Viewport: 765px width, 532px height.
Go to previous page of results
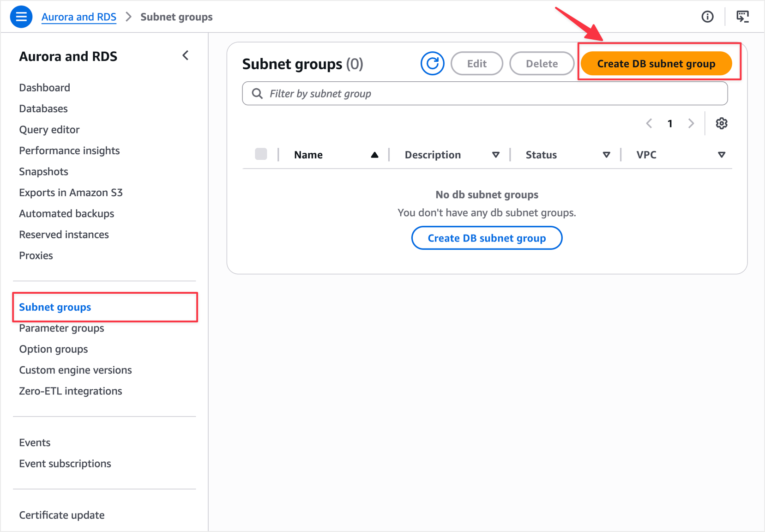point(649,123)
